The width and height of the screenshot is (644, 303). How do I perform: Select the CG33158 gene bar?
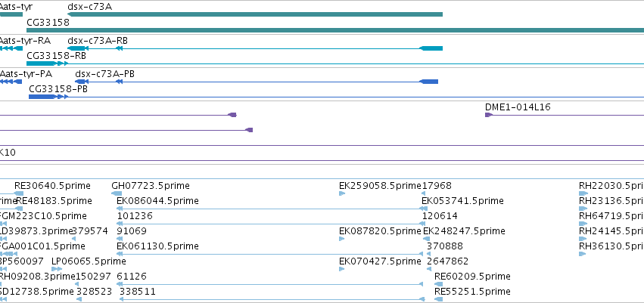[335, 30]
